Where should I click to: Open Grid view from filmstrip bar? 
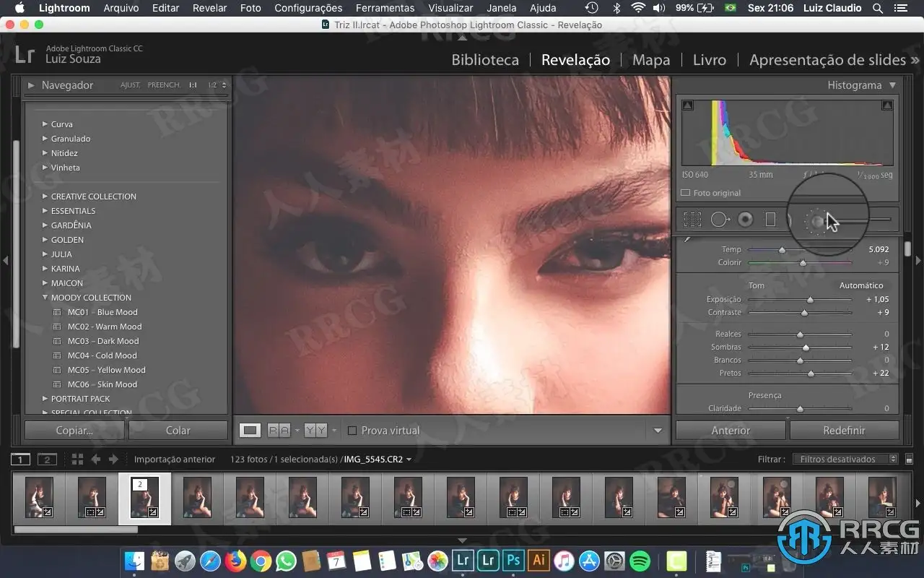77,460
